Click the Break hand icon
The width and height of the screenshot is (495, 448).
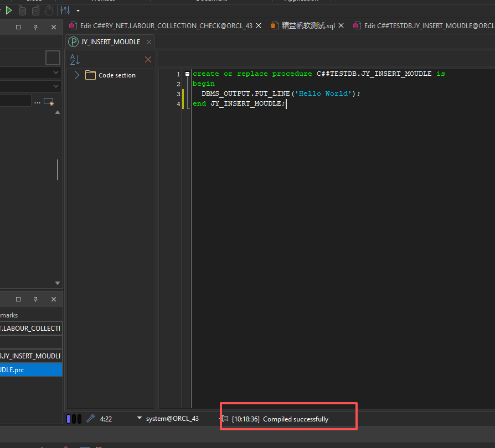tap(49, 11)
